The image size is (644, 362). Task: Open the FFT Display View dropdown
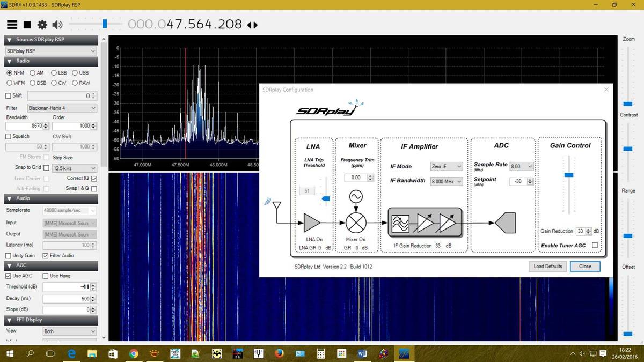pos(70,331)
